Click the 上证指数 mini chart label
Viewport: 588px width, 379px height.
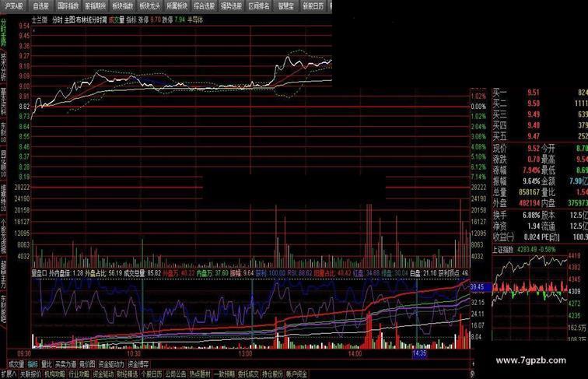coord(504,250)
